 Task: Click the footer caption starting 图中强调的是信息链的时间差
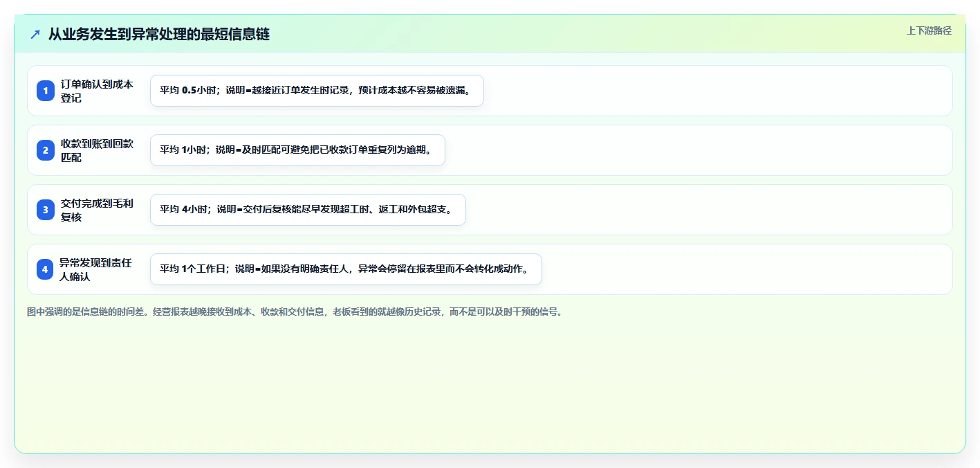[296, 312]
